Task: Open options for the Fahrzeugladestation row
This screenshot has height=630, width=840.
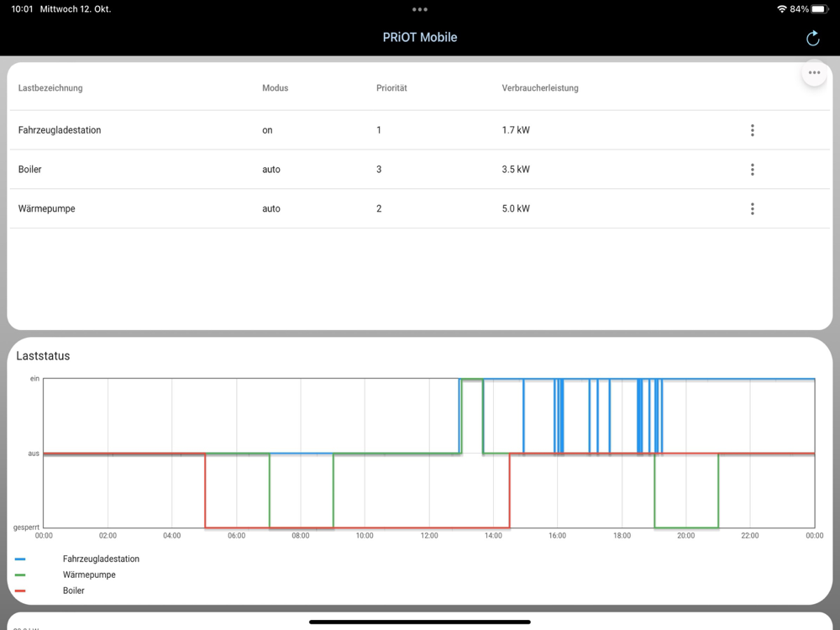Action: tap(752, 130)
